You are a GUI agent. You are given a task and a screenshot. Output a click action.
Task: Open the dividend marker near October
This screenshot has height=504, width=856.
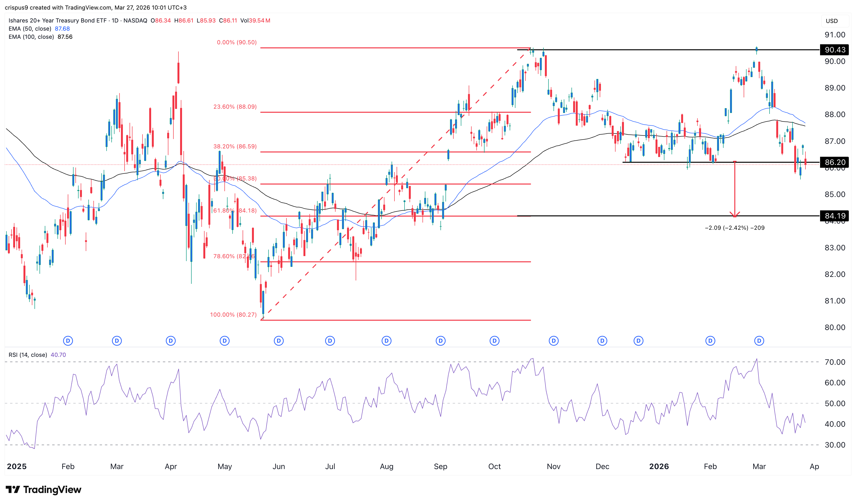click(x=494, y=341)
